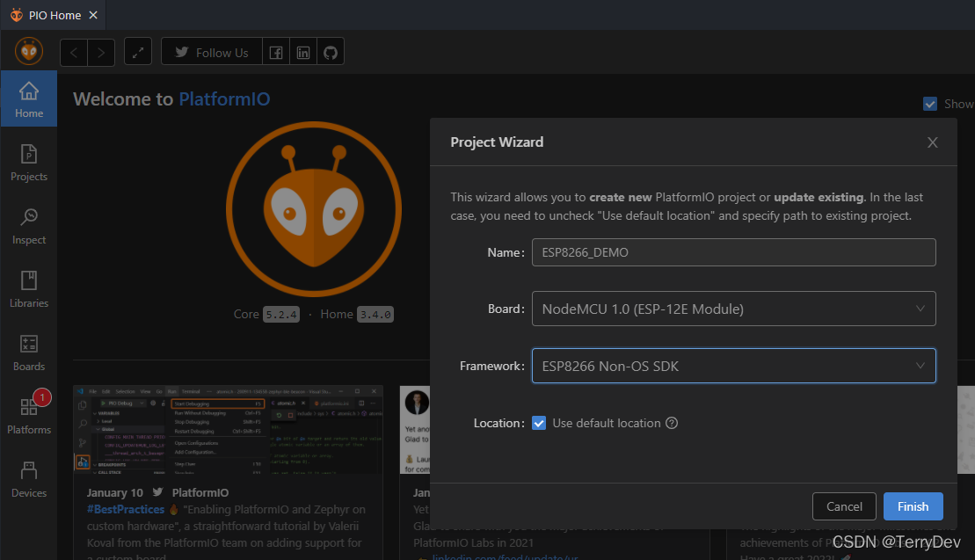Click the Twitter Follow Us button
The width and height of the screenshot is (975, 560).
pos(211,52)
